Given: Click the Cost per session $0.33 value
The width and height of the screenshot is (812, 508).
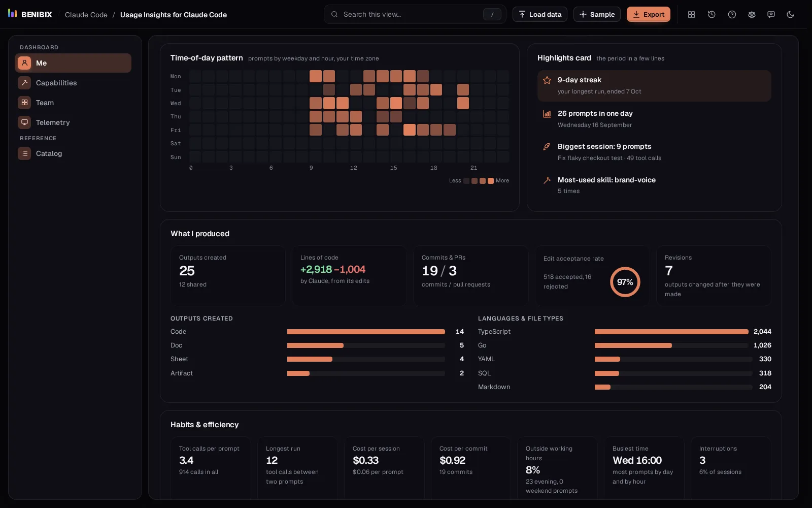Looking at the screenshot, I should pos(365,460).
